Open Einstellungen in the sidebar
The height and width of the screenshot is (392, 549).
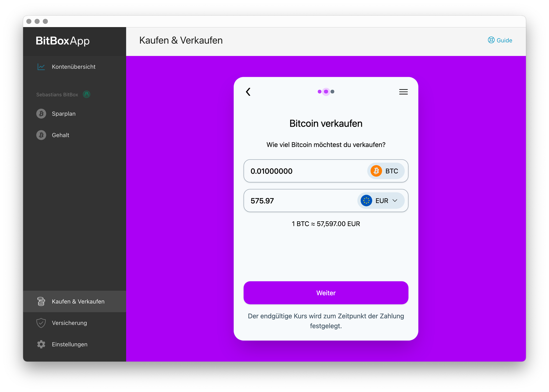[x=74, y=344]
